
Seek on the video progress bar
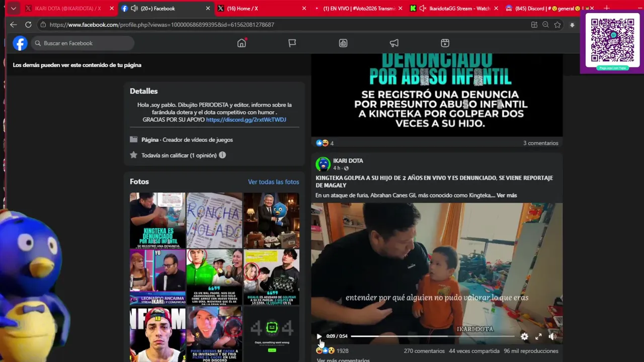433,336
